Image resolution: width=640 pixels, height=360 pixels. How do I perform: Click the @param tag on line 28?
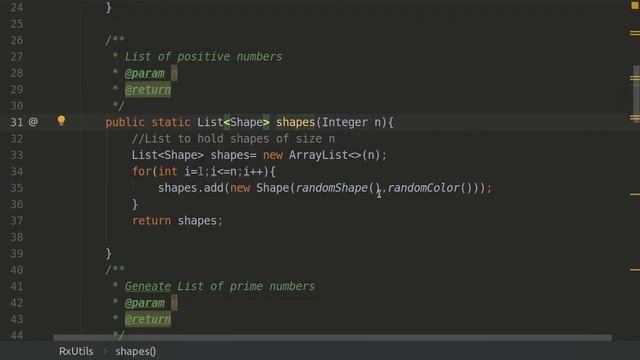pyautogui.click(x=145, y=73)
